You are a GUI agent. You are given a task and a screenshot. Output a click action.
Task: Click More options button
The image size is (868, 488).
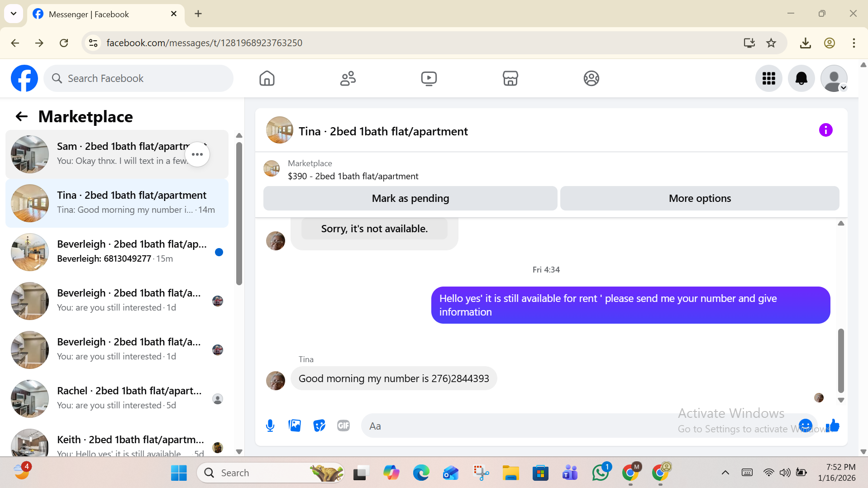[x=700, y=198]
